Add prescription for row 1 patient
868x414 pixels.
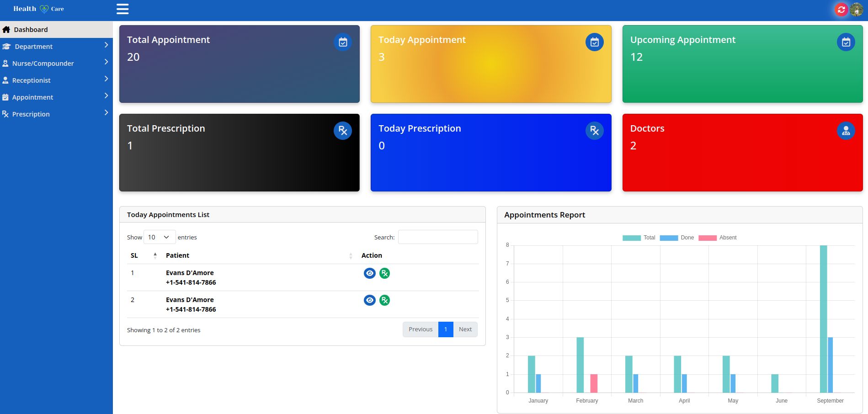tap(385, 273)
